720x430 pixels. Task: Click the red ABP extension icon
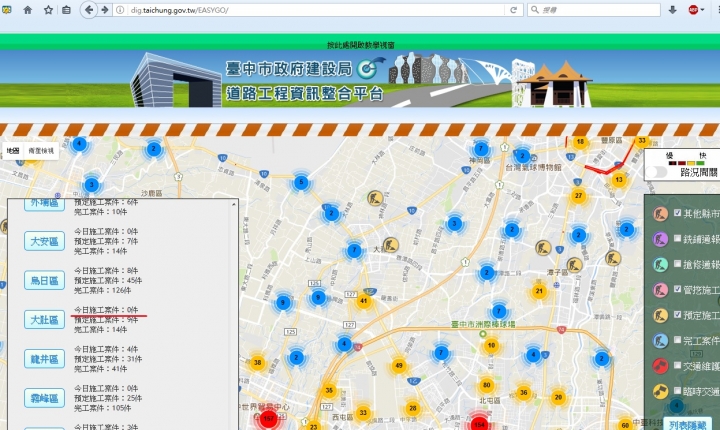point(693,10)
